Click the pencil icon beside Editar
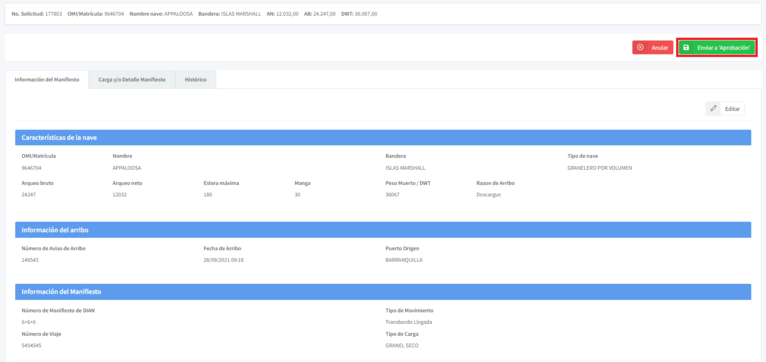The height and width of the screenshot is (362, 766). (713, 108)
